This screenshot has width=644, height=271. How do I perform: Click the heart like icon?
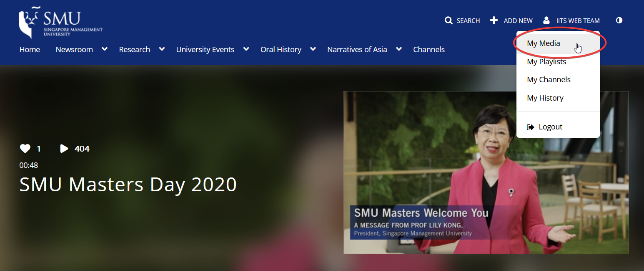(x=25, y=148)
